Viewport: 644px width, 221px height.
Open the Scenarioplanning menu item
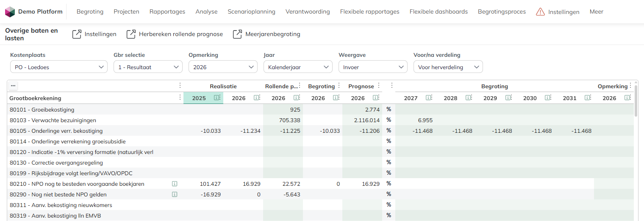[x=251, y=12]
